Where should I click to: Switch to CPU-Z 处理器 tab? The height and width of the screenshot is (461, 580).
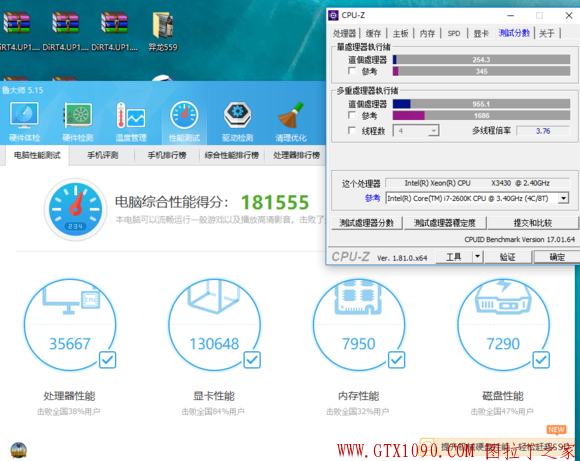[344, 33]
